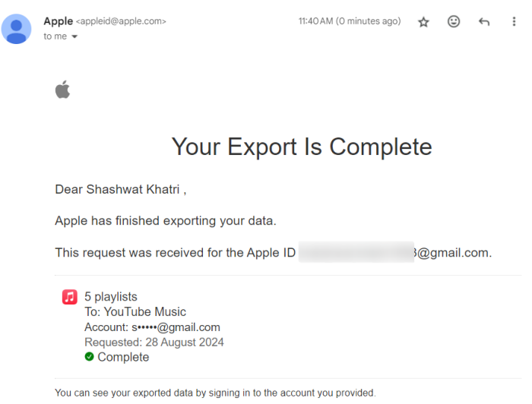This screenshot has height=404, width=532.
Task: Click the "Your Export Is Complete" heading
Action: pos(302,146)
